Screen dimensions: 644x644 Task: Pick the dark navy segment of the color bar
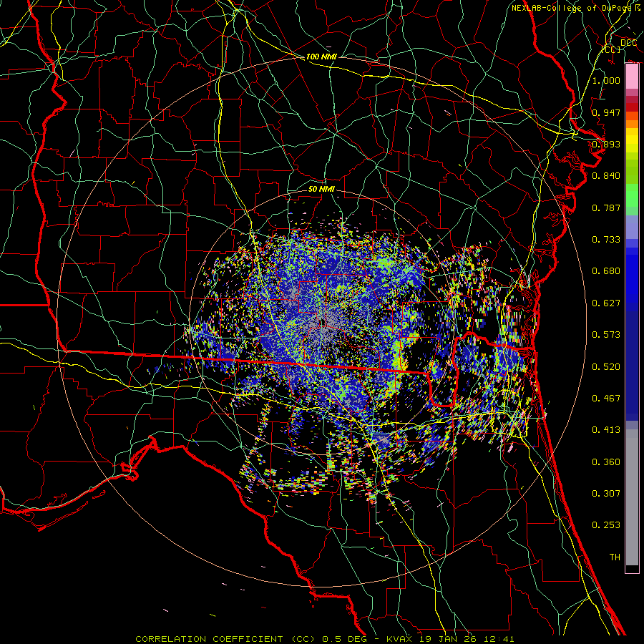click(632, 366)
